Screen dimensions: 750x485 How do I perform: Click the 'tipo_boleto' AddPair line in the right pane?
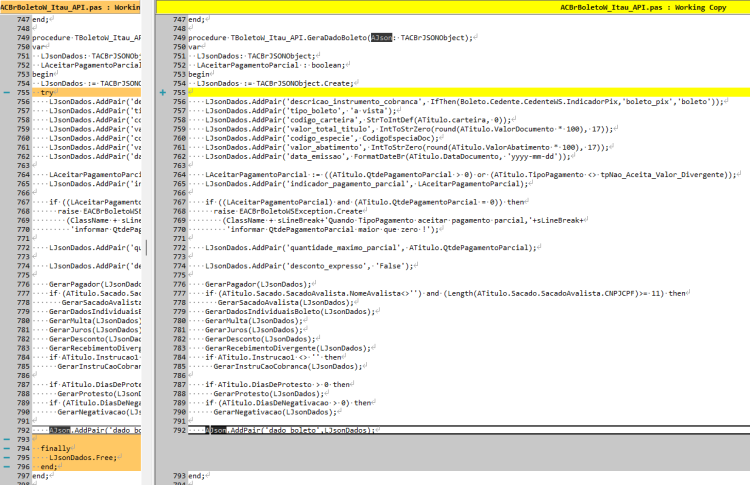tap(300, 110)
